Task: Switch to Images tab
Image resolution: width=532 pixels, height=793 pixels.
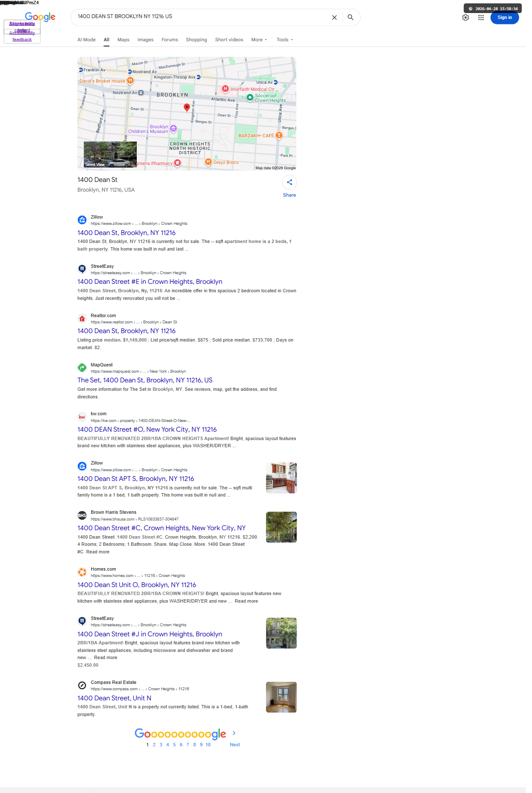Action: [x=145, y=40]
